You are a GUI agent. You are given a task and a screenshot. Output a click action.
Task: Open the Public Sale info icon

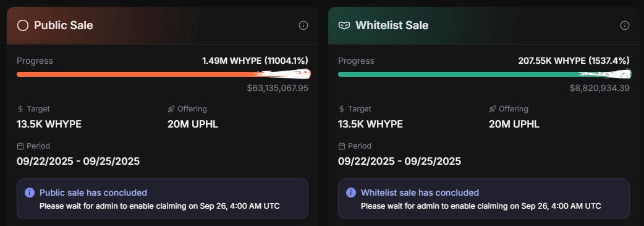pyautogui.click(x=303, y=25)
